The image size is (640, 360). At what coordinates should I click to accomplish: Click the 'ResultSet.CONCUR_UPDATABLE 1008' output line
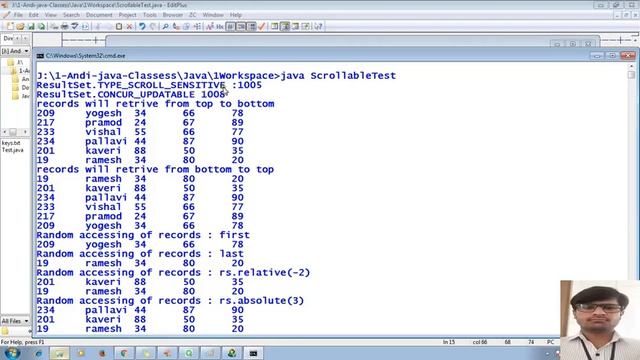pyautogui.click(x=131, y=94)
